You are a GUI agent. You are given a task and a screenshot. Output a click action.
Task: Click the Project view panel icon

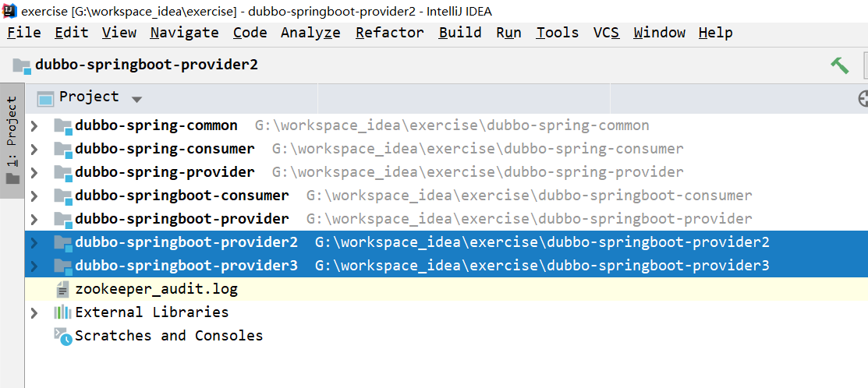coord(45,98)
